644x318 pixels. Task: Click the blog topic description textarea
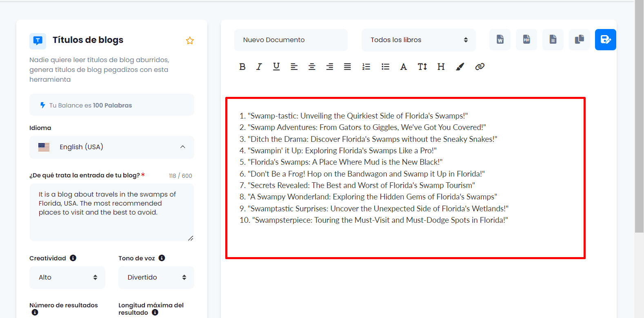coord(111,212)
